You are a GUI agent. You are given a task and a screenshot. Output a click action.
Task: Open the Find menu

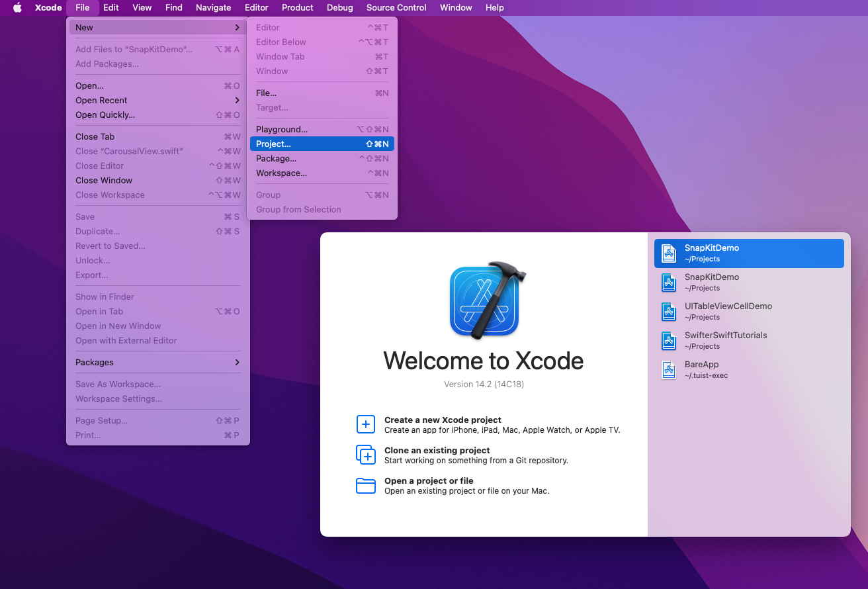[x=174, y=8]
